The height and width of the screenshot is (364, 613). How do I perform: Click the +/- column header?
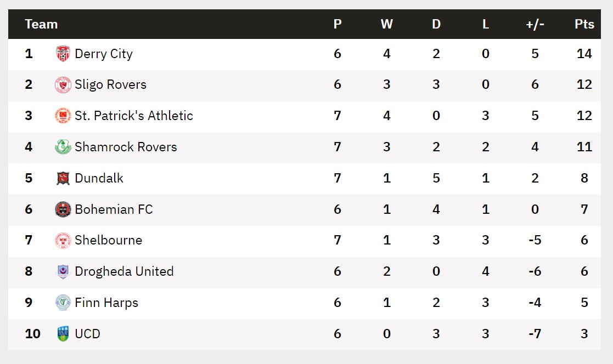point(535,24)
